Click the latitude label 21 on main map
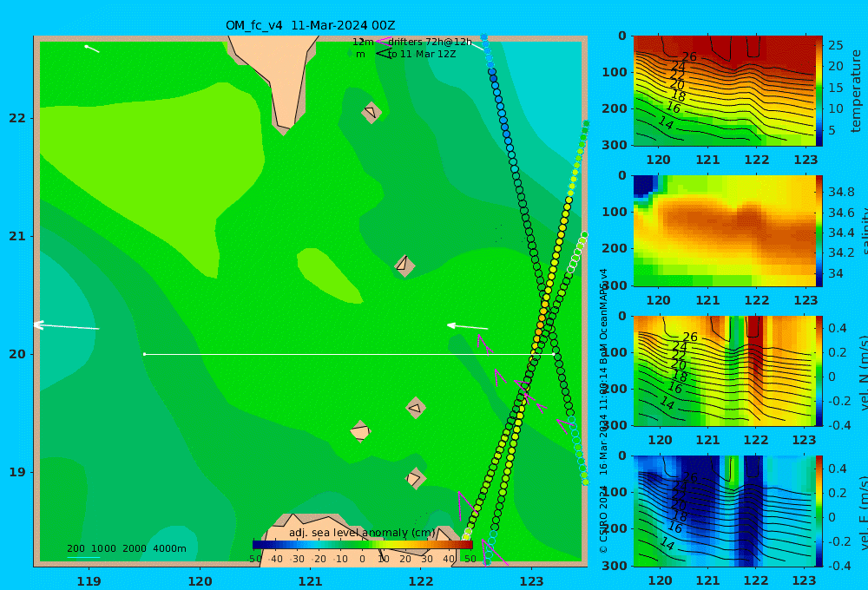This screenshot has height=590, width=868. pos(17,236)
